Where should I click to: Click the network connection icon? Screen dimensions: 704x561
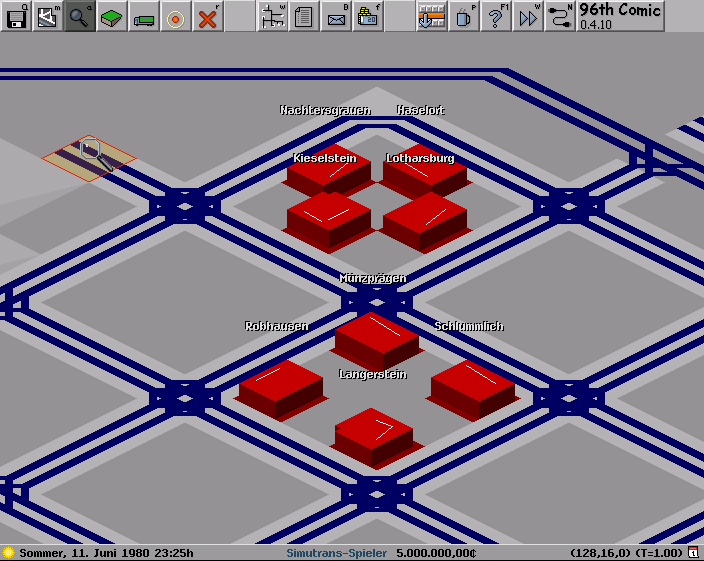coord(560,16)
